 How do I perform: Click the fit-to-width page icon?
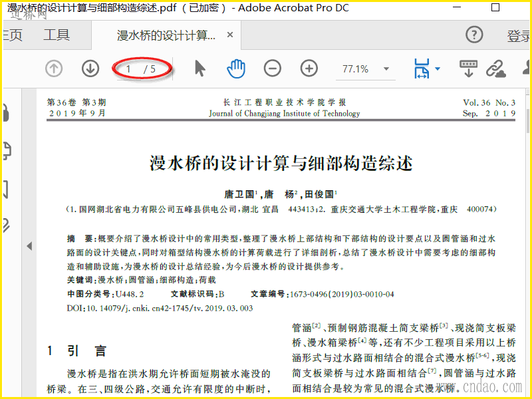click(x=422, y=68)
